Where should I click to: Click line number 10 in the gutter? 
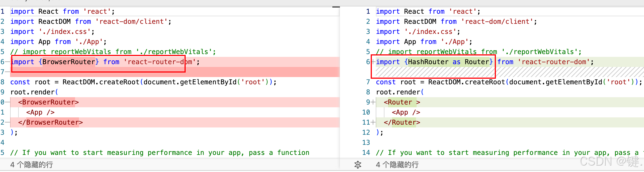[366, 112]
